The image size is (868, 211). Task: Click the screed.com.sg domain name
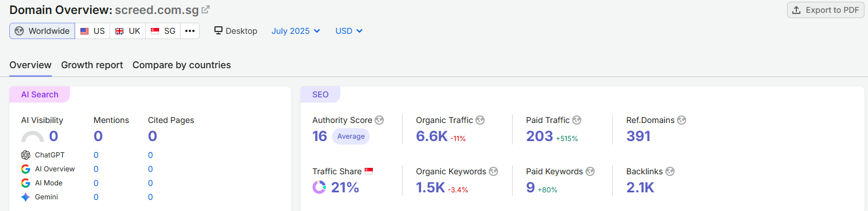pos(157,10)
